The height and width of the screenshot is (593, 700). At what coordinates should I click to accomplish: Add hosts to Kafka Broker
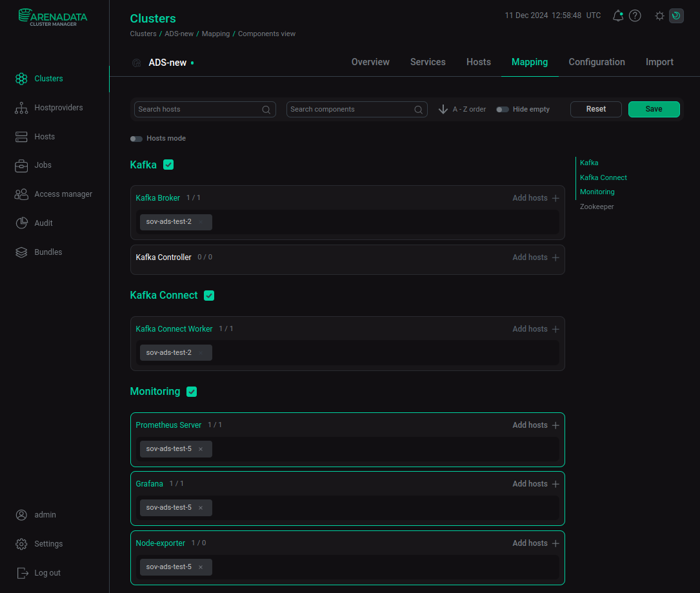[x=535, y=198]
